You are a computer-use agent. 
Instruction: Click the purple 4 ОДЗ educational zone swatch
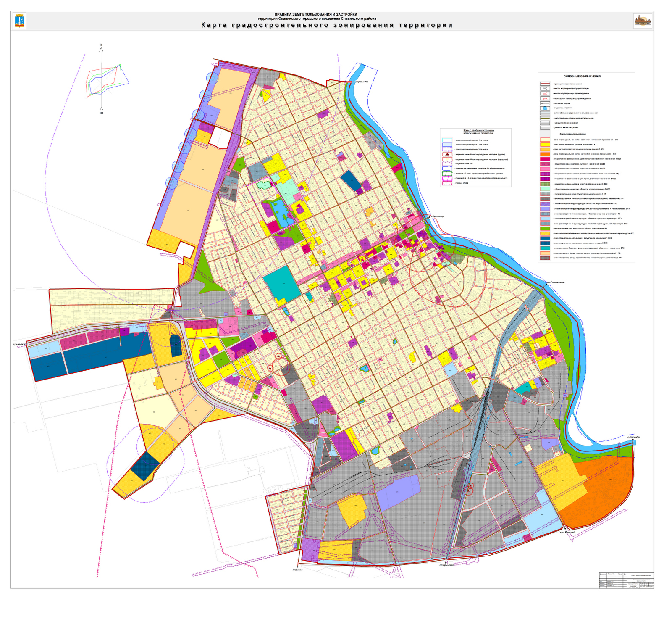[545, 174]
